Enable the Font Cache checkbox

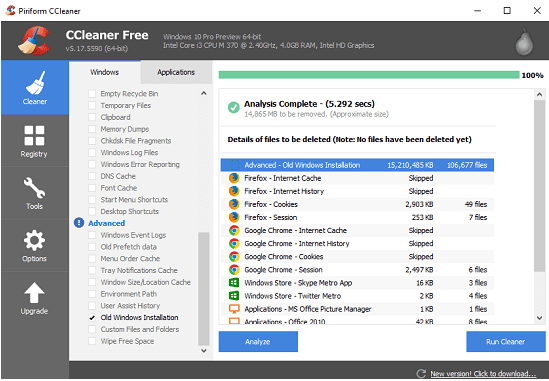92,188
